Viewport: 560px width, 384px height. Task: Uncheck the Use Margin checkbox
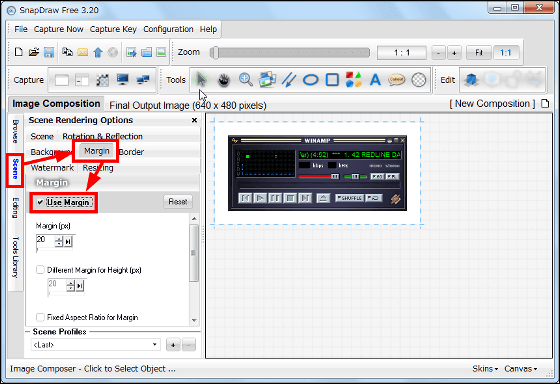(x=40, y=202)
